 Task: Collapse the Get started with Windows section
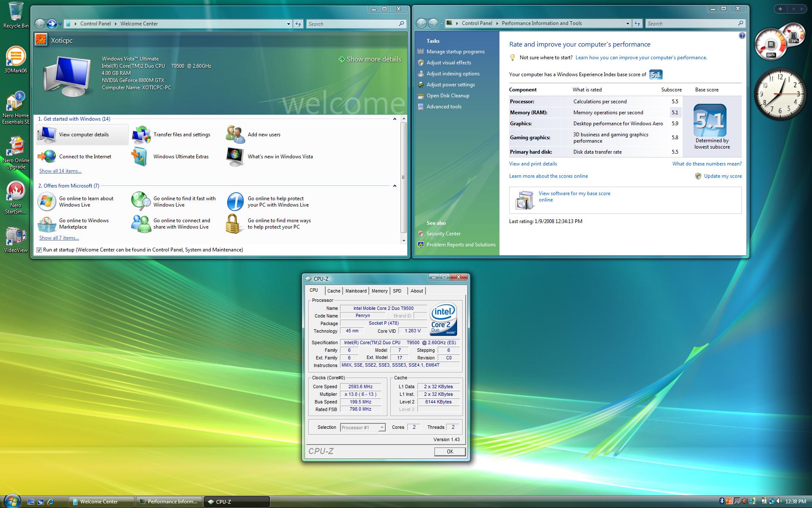tap(395, 119)
